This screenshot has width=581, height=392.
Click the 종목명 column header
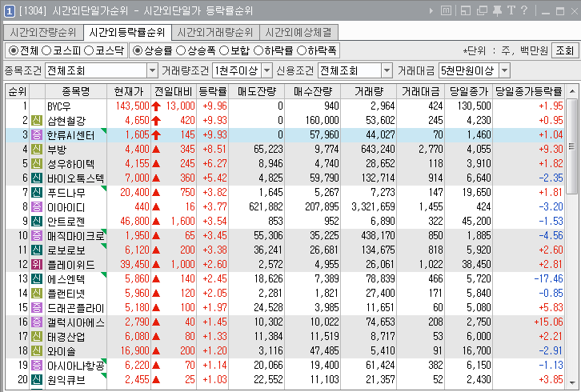tap(76, 91)
